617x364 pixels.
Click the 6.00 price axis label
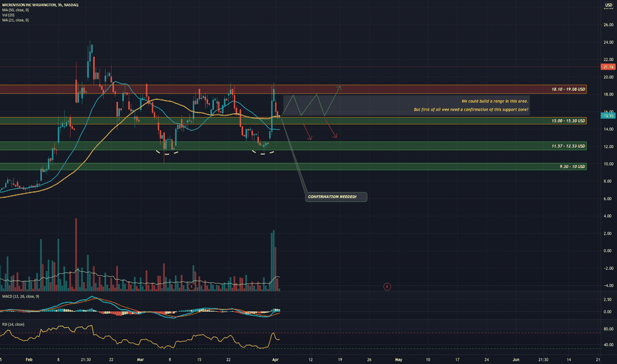(x=608, y=199)
